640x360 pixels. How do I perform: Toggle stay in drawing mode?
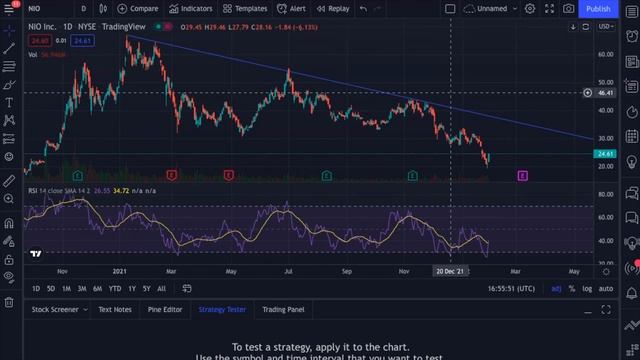[x=9, y=242]
